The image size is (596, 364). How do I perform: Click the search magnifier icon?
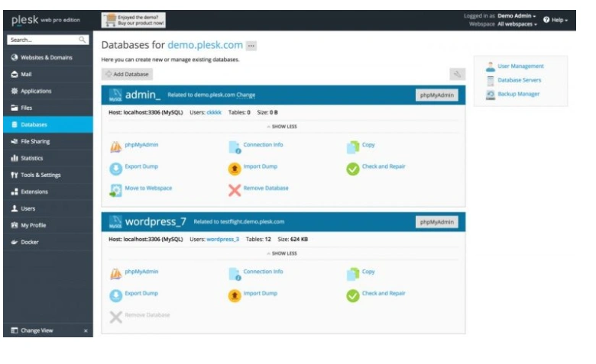(82, 40)
